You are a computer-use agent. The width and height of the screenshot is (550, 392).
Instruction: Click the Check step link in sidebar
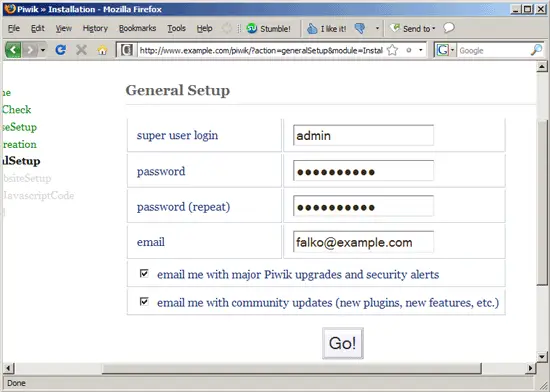(x=16, y=109)
